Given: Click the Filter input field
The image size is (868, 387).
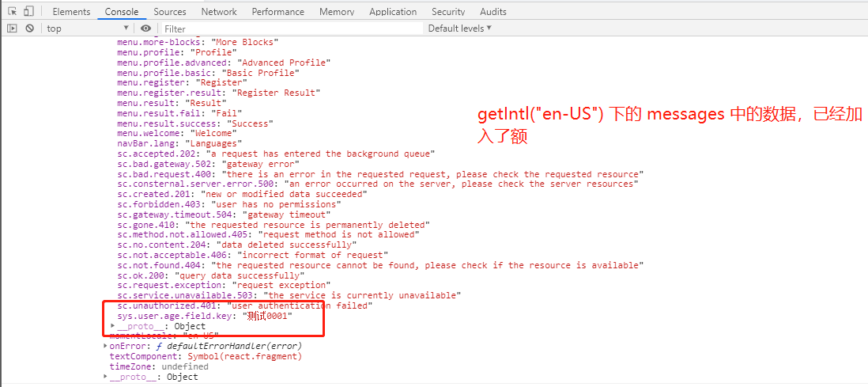Looking at the screenshot, I should pyautogui.click(x=291, y=28).
